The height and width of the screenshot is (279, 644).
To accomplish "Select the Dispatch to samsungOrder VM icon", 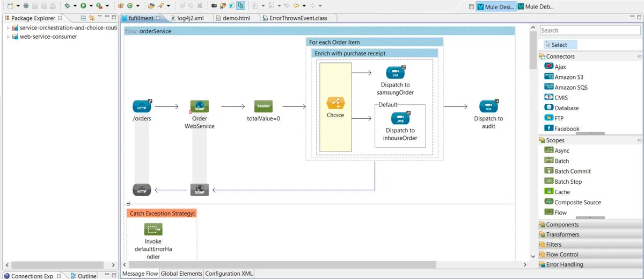I will [396, 73].
